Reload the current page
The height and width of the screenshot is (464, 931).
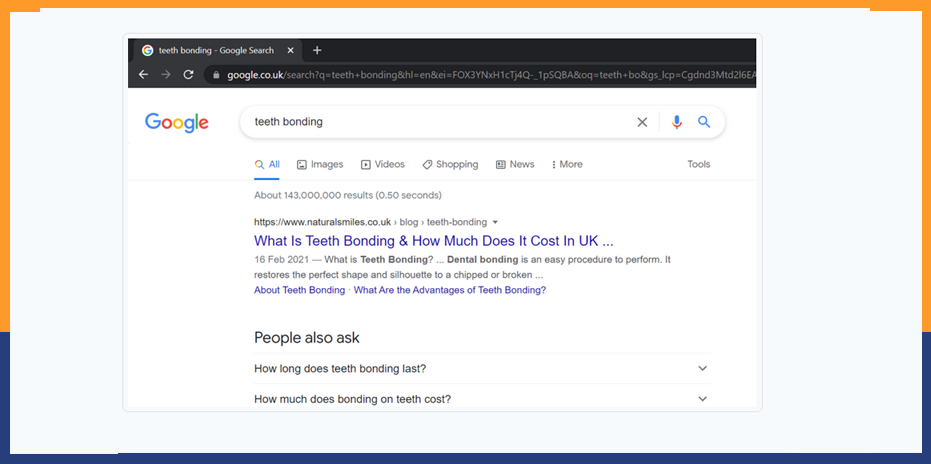(x=188, y=74)
